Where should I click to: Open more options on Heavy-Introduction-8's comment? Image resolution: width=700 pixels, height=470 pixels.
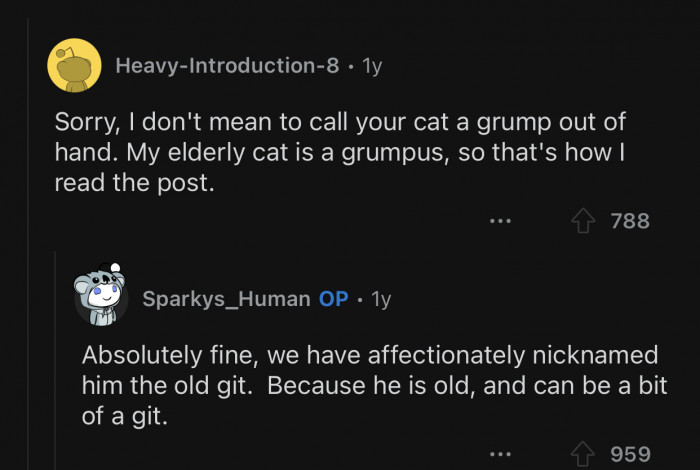(x=501, y=220)
